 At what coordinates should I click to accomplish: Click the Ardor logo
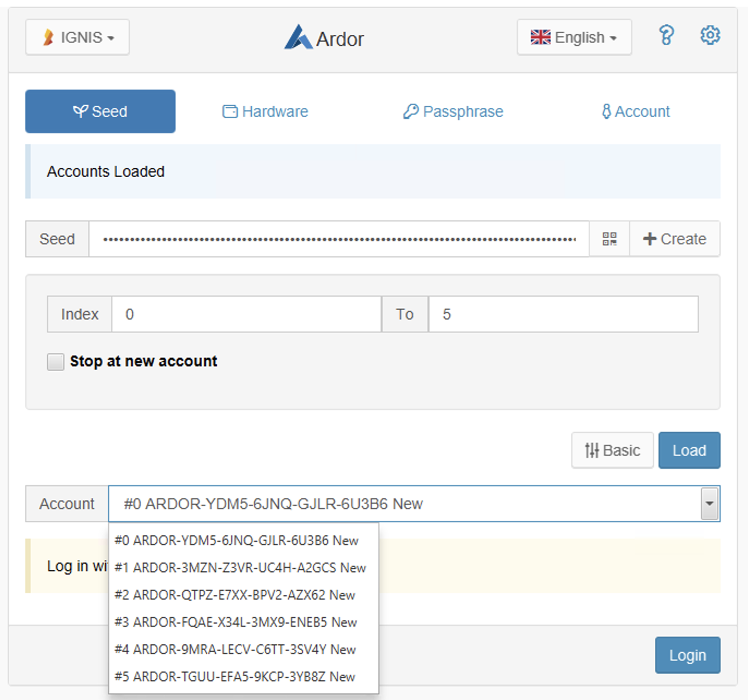click(324, 38)
